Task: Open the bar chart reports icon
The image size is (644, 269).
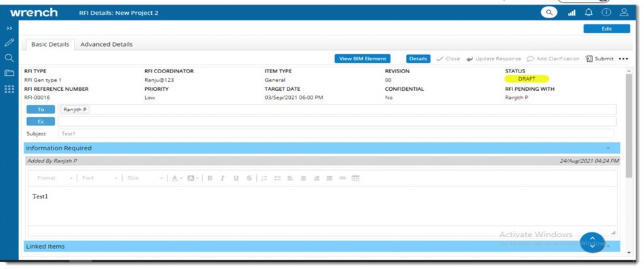Action: pyautogui.click(x=571, y=13)
